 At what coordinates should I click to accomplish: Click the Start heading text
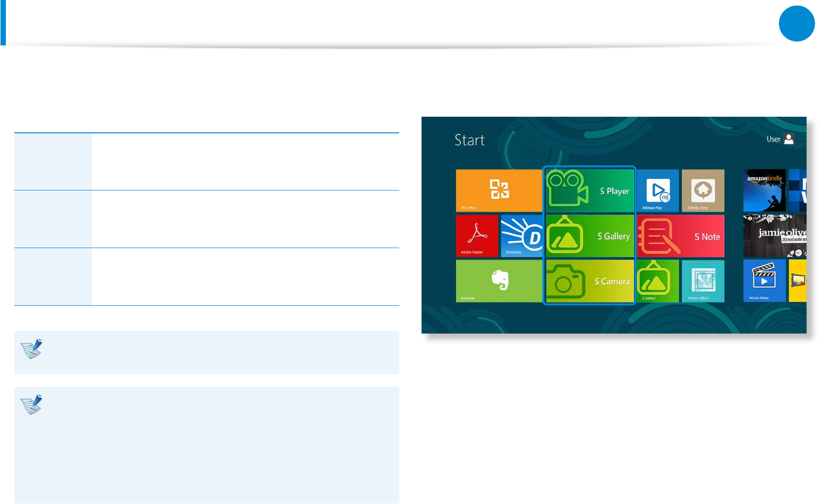click(470, 140)
